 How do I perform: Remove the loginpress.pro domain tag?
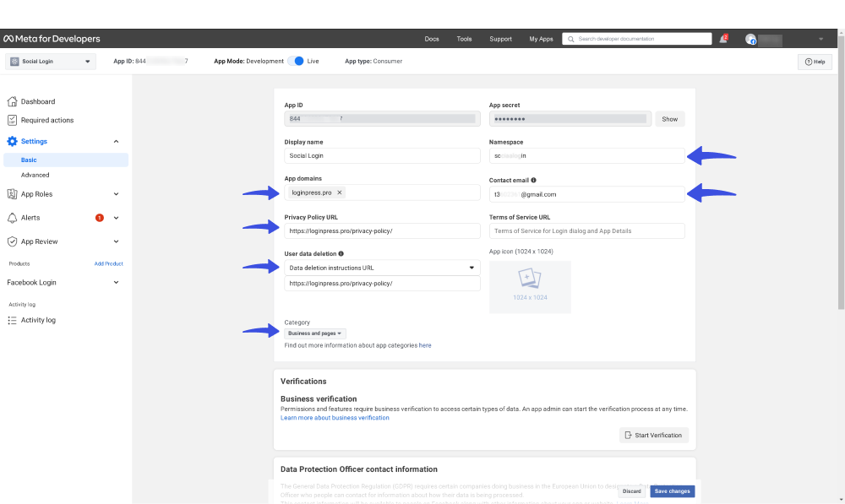(340, 192)
